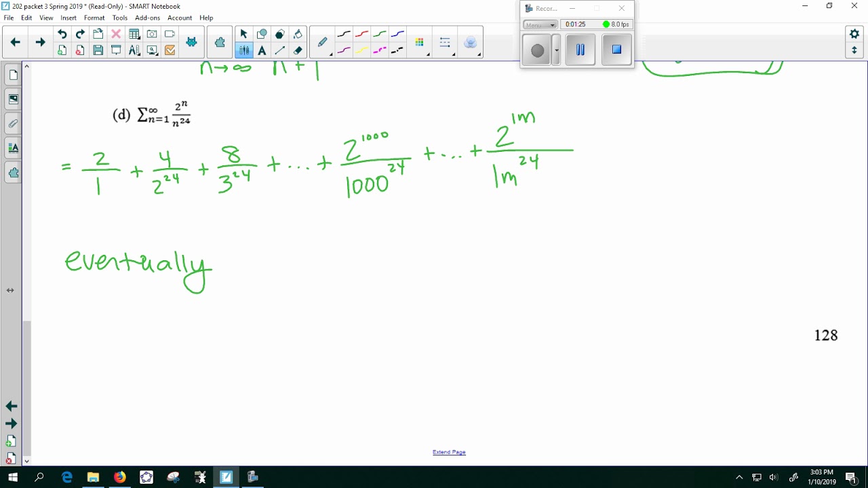
Task: Open the toolbar settings gear
Action: click(x=854, y=34)
